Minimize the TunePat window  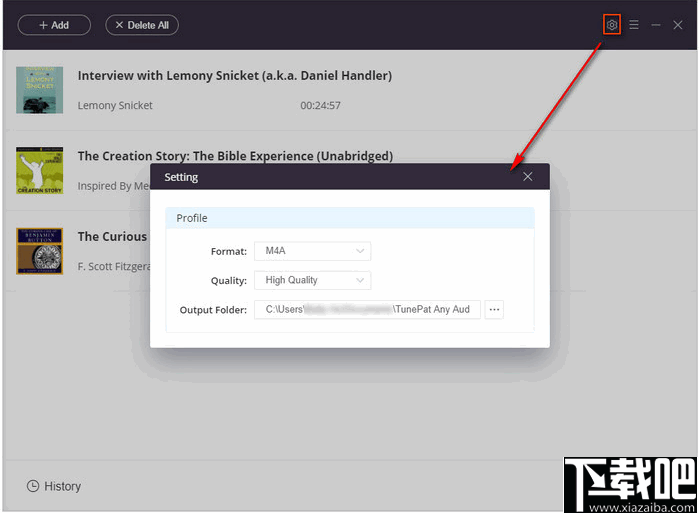point(655,25)
